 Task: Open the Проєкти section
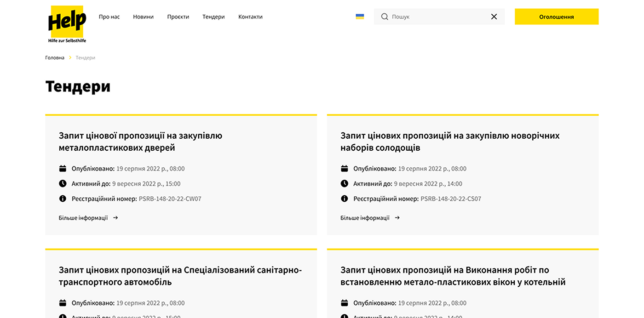pyautogui.click(x=178, y=17)
